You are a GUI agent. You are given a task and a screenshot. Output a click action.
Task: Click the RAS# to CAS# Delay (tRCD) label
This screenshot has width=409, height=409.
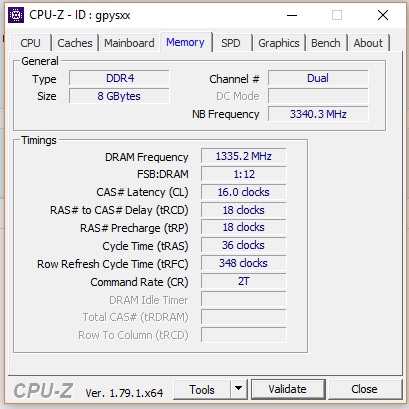[119, 210]
